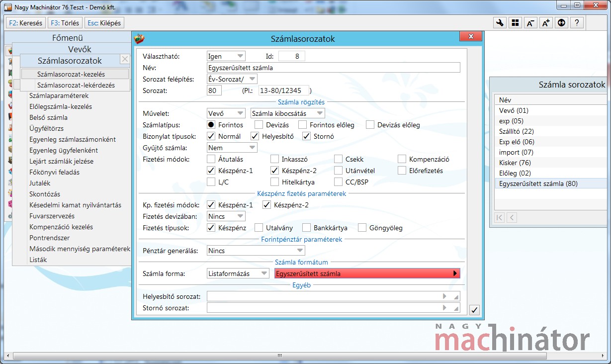Screen dimensions: 611x364
Task: Check the Devizás előleg option
Action: (x=370, y=125)
